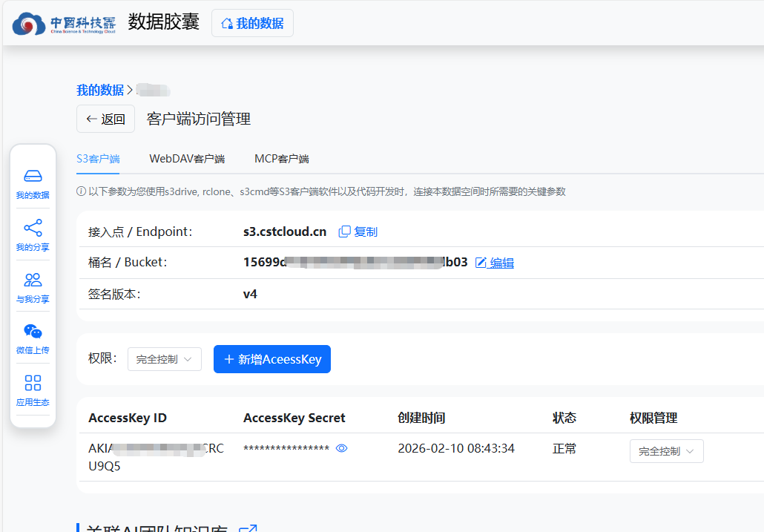
Task: Go back with the 返回 button
Action: pyautogui.click(x=105, y=119)
